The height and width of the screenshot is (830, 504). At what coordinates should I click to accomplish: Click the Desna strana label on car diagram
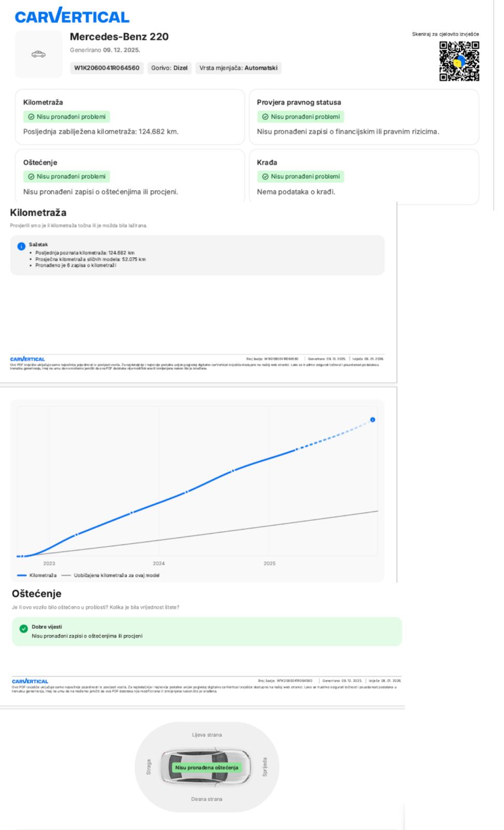207,799
